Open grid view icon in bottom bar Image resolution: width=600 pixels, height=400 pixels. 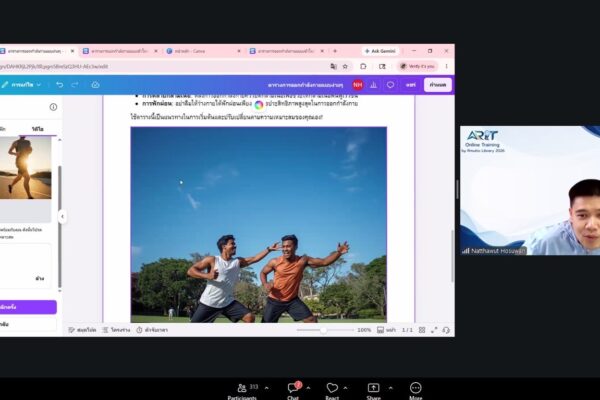(422, 330)
